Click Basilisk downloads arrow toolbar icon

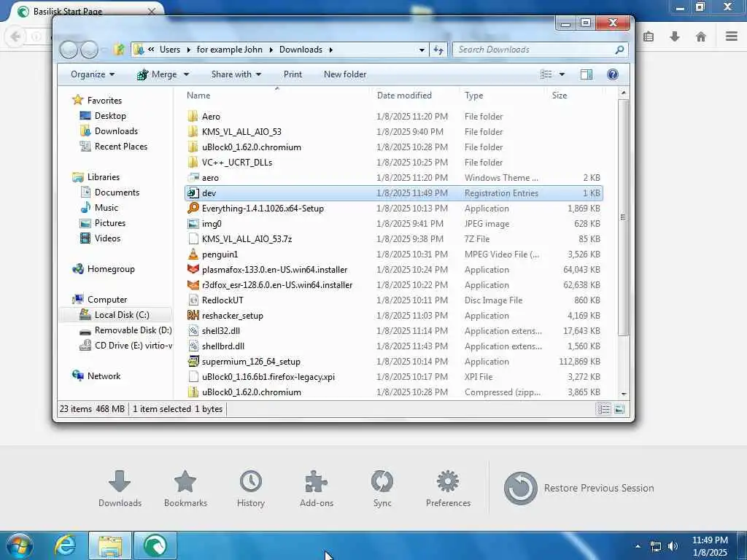675,36
